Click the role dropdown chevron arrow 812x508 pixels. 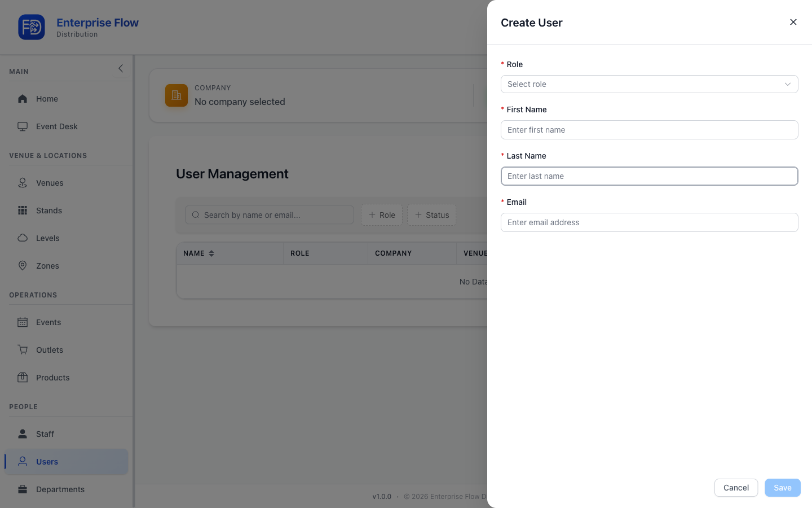click(788, 84)
